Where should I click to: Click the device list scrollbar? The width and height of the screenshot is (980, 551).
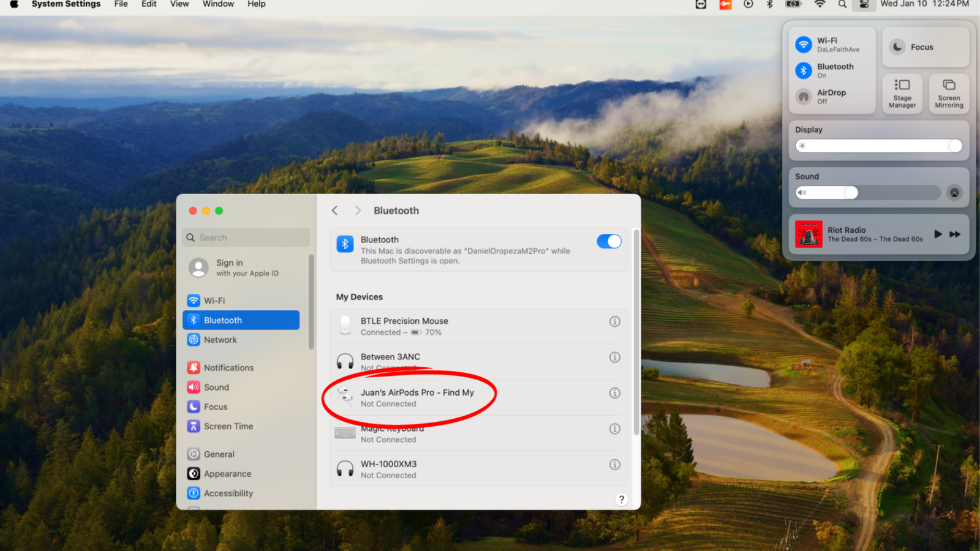click(x=636, y=332)
